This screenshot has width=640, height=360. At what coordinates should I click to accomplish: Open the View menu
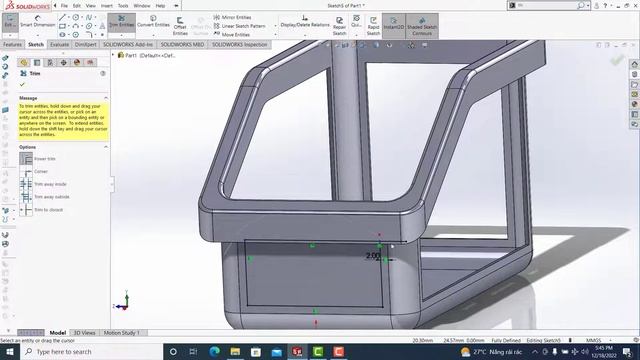click(91, 6)
